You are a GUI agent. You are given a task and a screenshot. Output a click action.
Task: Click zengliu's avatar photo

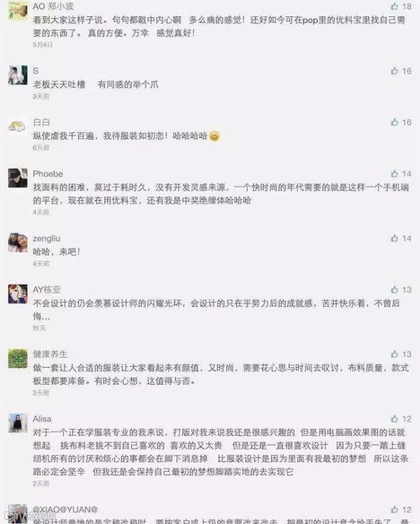point(17,243)
